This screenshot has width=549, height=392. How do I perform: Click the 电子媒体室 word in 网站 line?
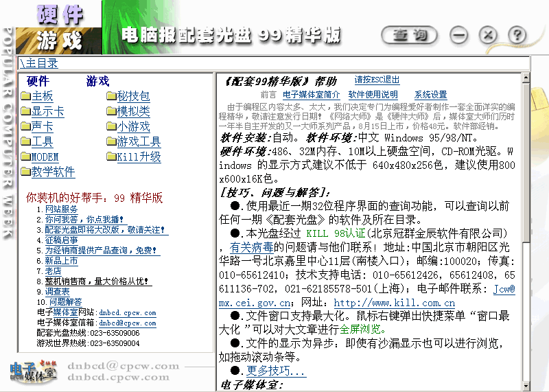[x=58, y=312]
